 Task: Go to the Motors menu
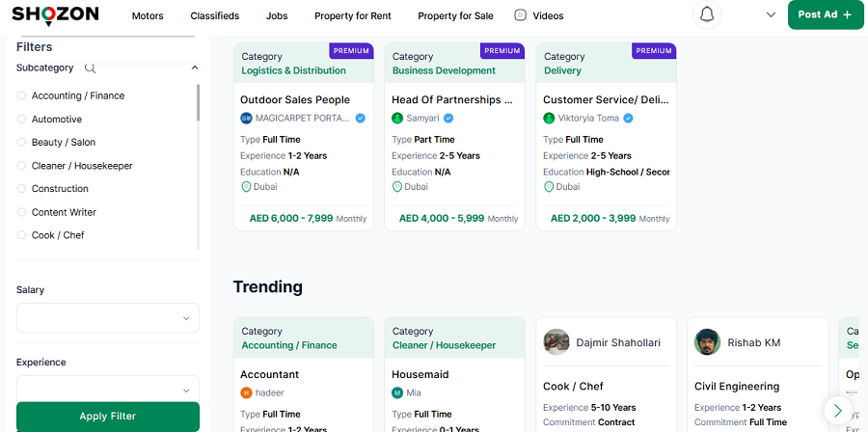(148, 16)
